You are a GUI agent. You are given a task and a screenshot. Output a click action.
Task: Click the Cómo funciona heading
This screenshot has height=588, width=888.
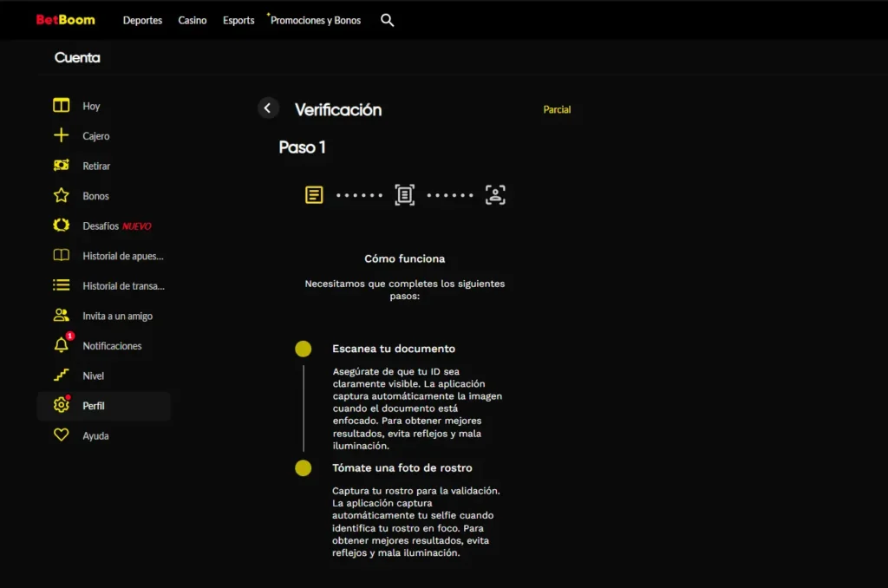(x=404, y=258)
